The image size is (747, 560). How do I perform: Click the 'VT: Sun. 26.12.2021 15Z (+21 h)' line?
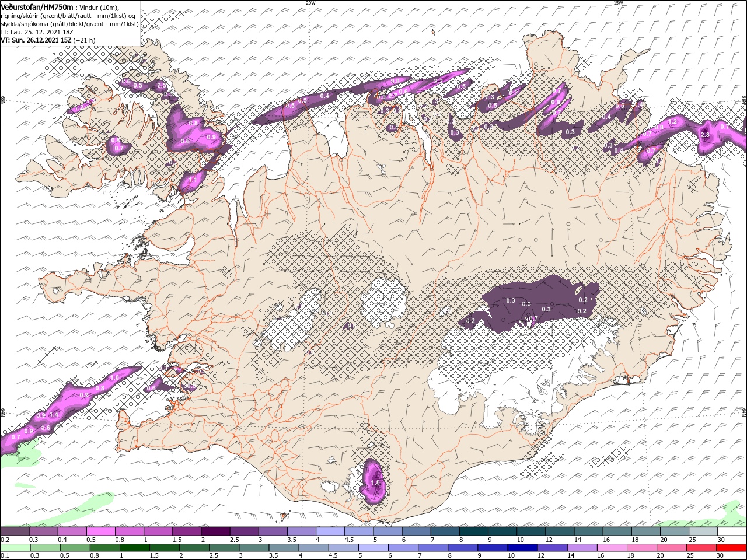point(48,40)
